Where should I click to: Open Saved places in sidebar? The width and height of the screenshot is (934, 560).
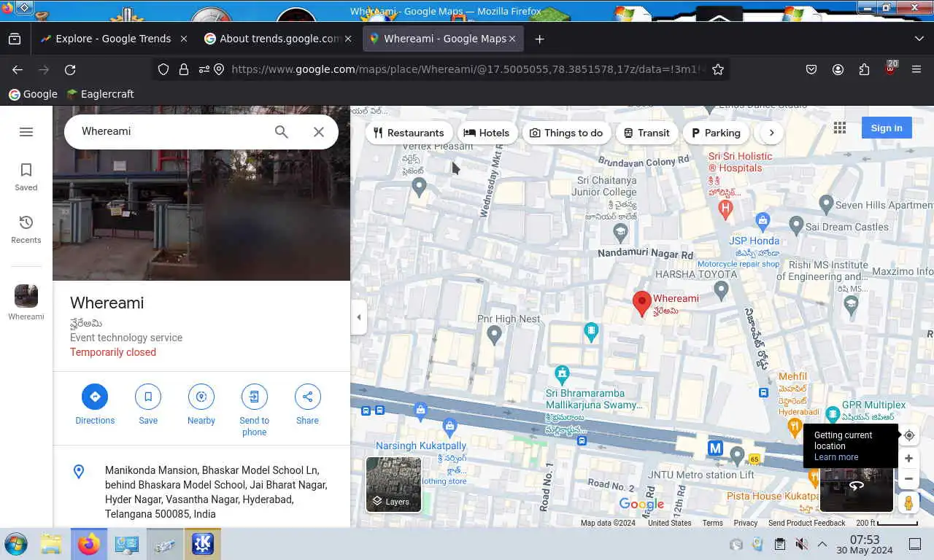coord(26,177)
